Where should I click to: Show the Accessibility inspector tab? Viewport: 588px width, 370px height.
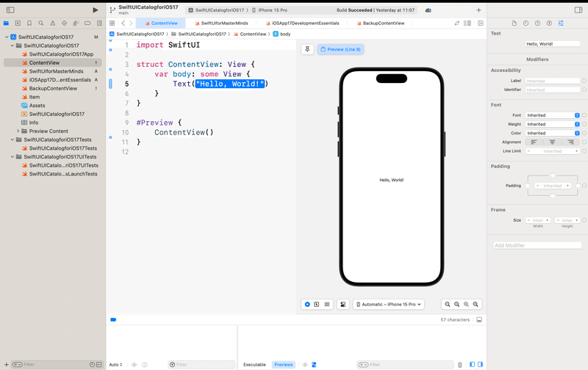point(549,23)
